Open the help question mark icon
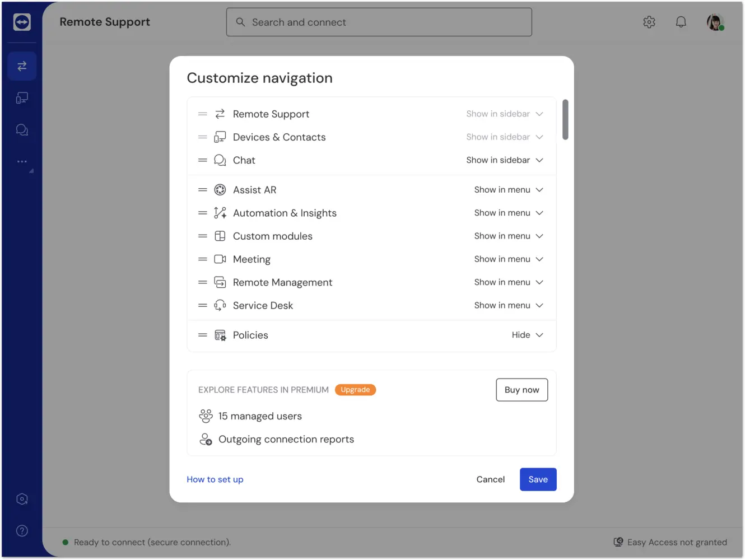The width and height of the screenshot is (745, 560). pos(22,531)
